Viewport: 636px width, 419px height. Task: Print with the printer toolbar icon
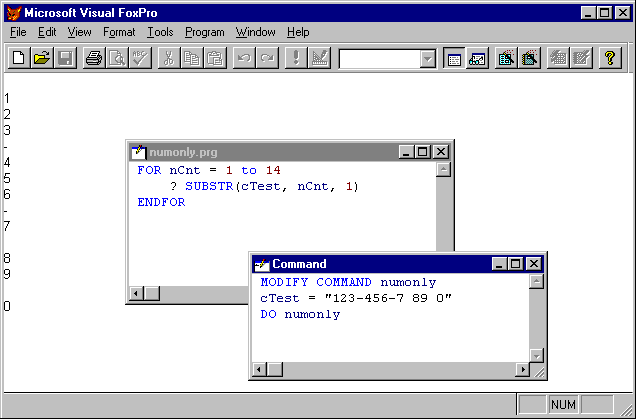click(94, 58)
